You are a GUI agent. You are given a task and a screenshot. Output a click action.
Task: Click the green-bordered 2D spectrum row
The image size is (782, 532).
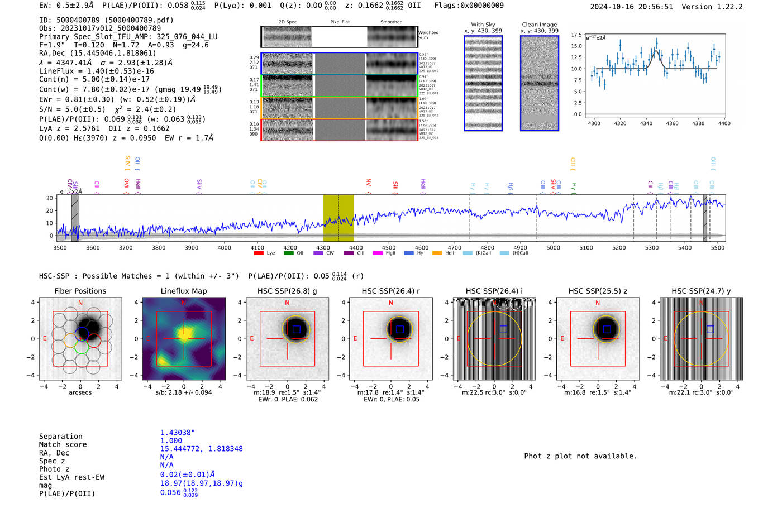pyautogui.click(x=339, y=85)
